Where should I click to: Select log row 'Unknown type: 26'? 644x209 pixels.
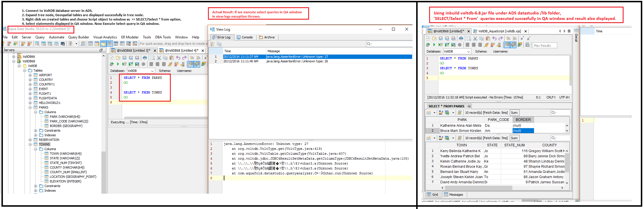coord(310,61)
